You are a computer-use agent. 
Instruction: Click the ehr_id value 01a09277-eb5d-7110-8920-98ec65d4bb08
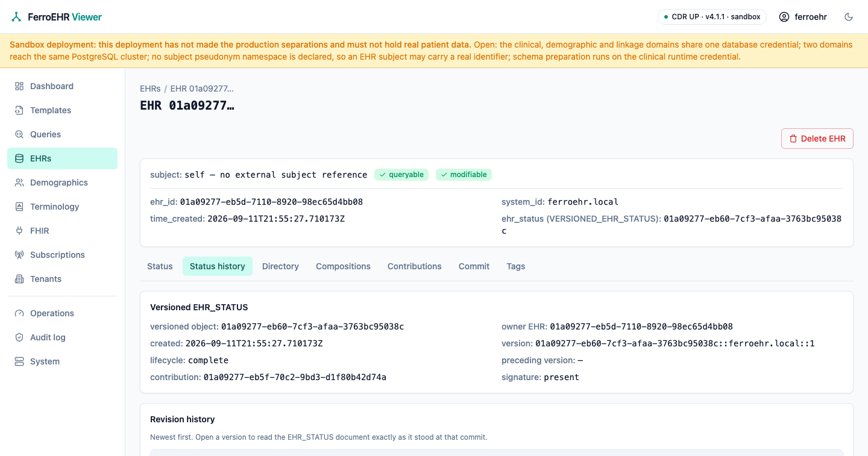tap(271, 202)
